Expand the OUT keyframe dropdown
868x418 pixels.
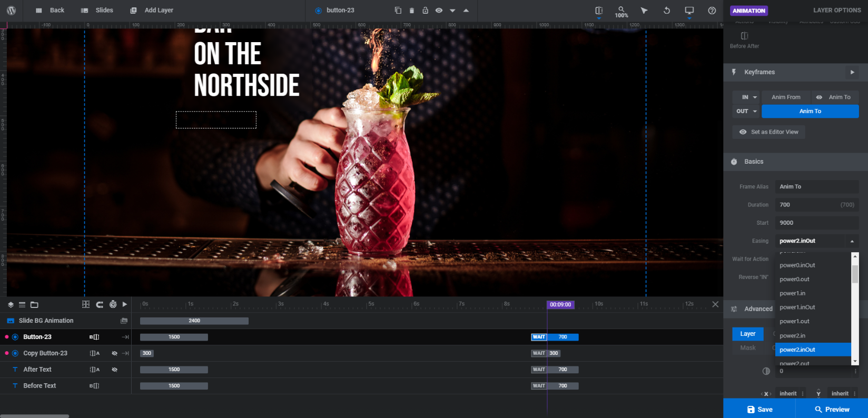click(x=746, y=111)
